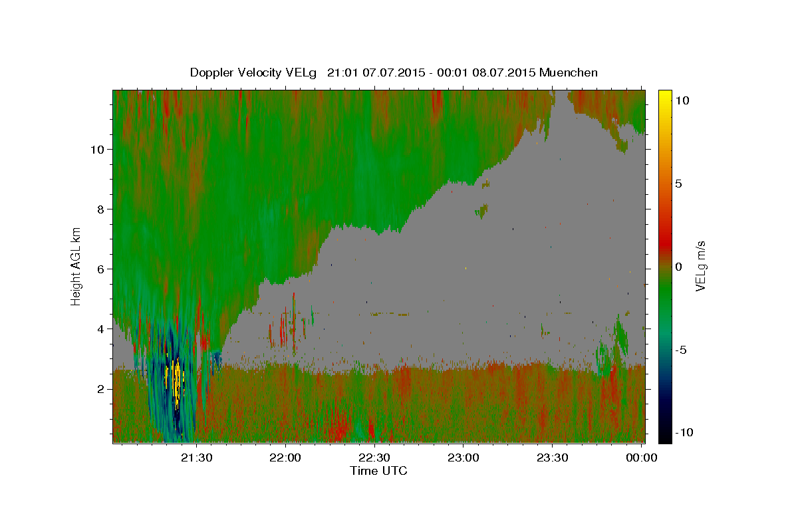The image size is (798, 532).
Task: Click the colorbar value 10 label
Action: [x=682, y=100]
